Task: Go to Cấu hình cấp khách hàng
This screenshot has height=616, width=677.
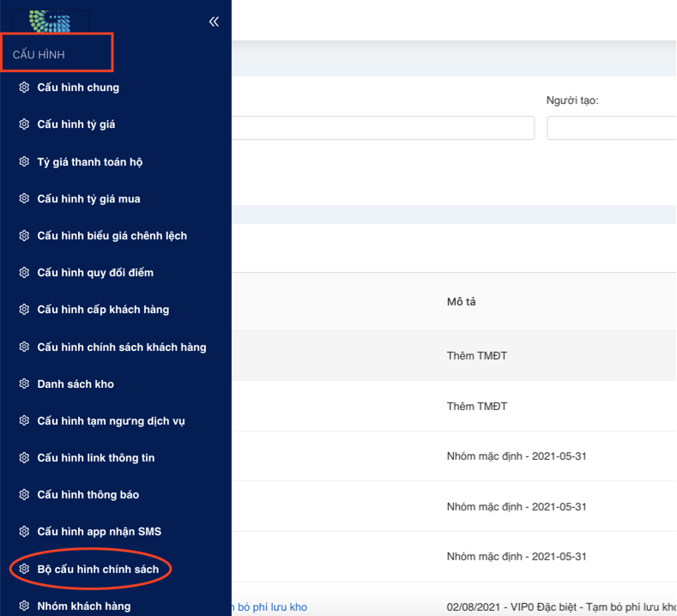Action: coord(103,310)
